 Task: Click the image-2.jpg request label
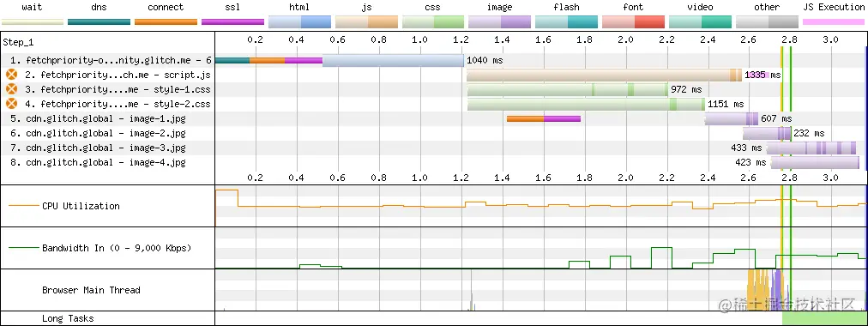point(98,133)
